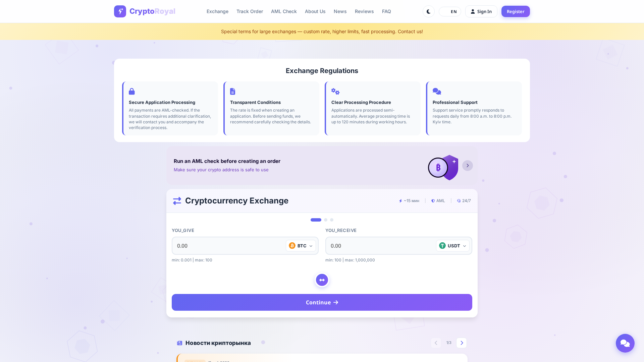Click the document icon of Transparent Conditions

pyautogui.click(x=233, y=91)
